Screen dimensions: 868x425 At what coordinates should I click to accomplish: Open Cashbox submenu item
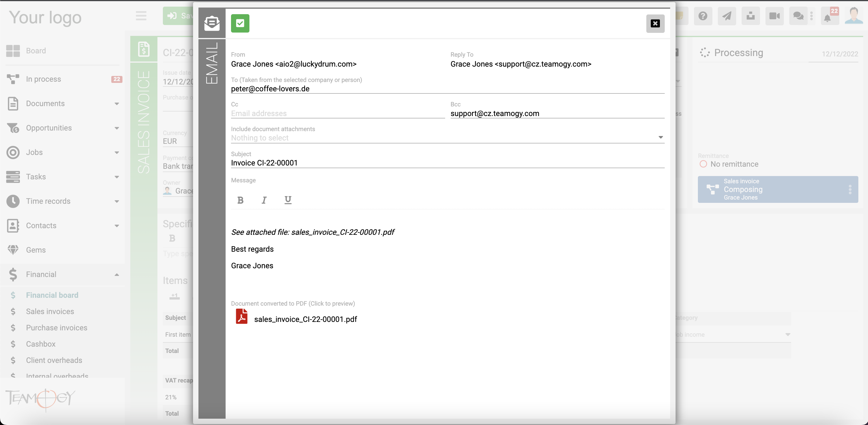41,344
